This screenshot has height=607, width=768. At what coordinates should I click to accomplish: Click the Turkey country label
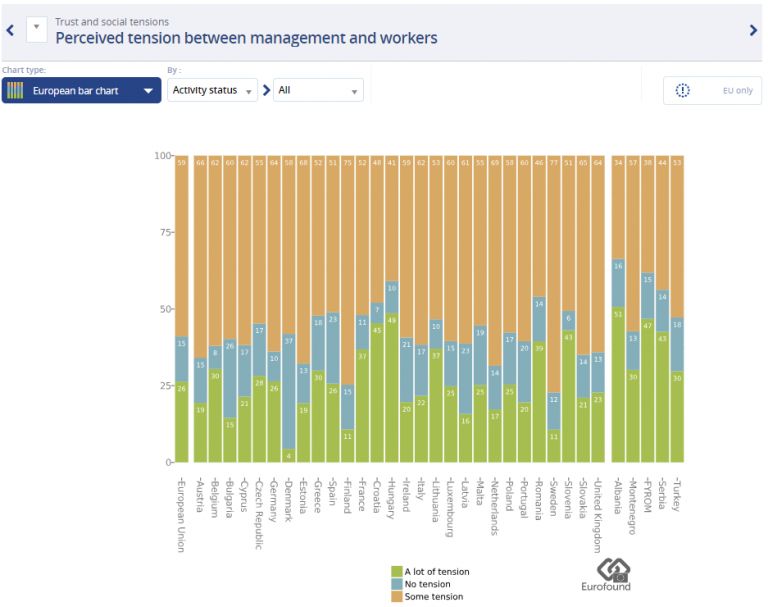point(678,493)
